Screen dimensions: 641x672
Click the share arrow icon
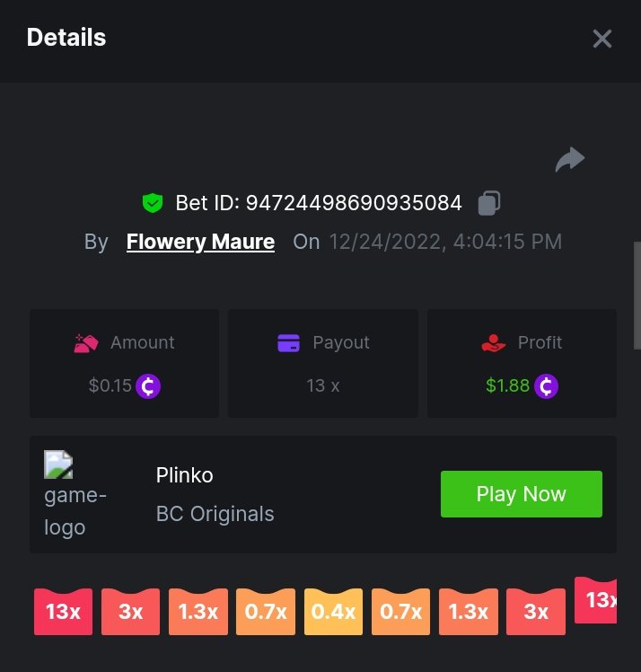click(570, 159)
